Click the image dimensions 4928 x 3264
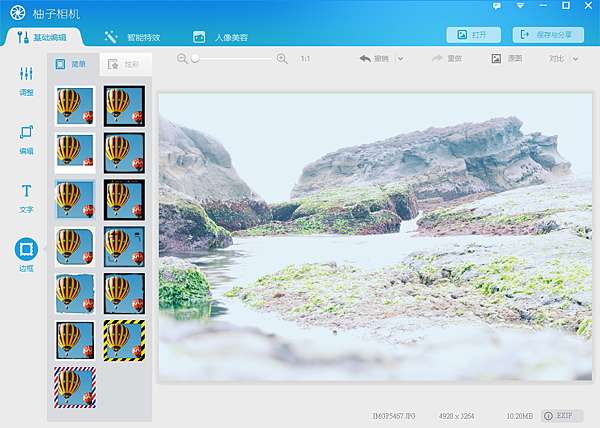The image size is (600, 428). [x=457, y=416]
